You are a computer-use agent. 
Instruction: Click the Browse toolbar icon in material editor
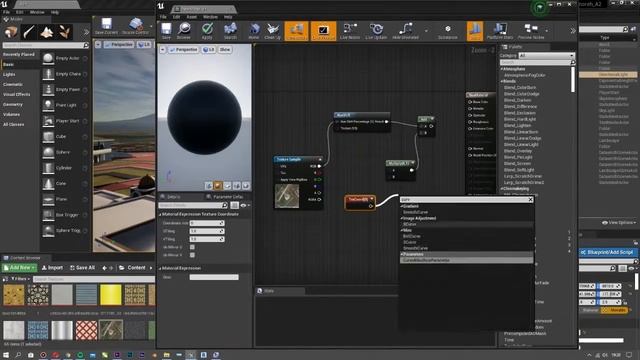(184, 31)
